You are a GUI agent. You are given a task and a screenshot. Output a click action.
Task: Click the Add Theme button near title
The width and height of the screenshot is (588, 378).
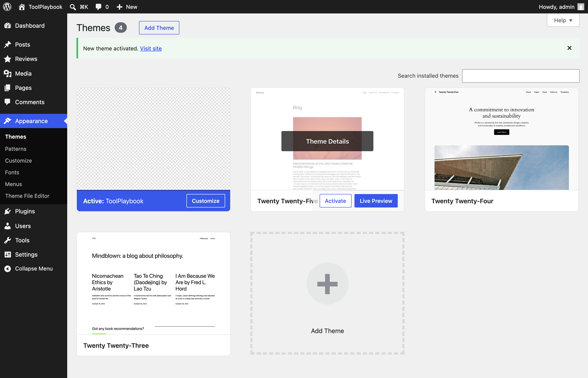(159, 28)
